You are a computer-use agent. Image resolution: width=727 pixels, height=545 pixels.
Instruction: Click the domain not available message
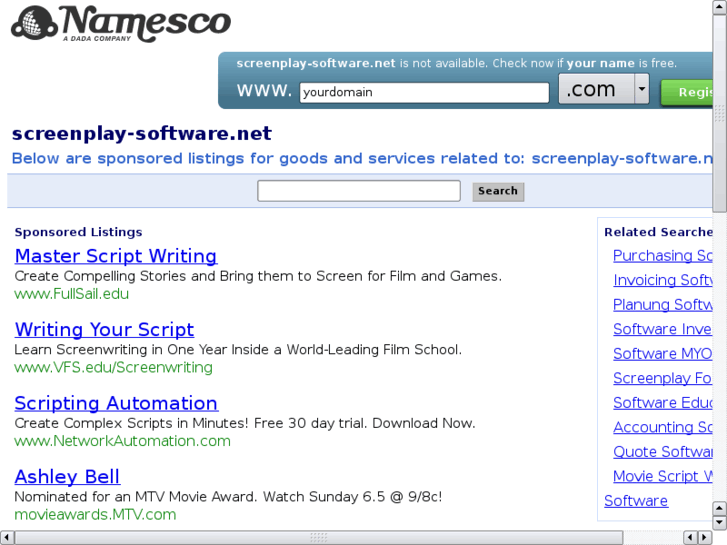click(457, 63)
